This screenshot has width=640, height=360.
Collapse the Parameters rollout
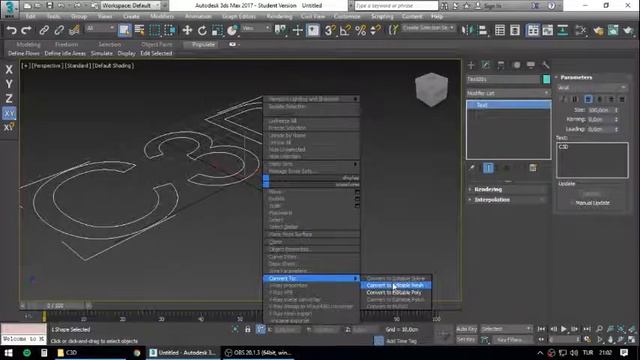point(592,77)
